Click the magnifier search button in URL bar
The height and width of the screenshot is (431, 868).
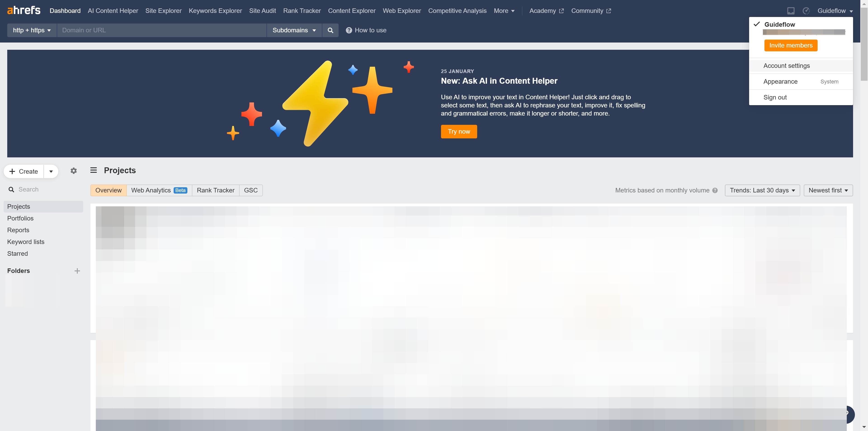coord(330,30)
